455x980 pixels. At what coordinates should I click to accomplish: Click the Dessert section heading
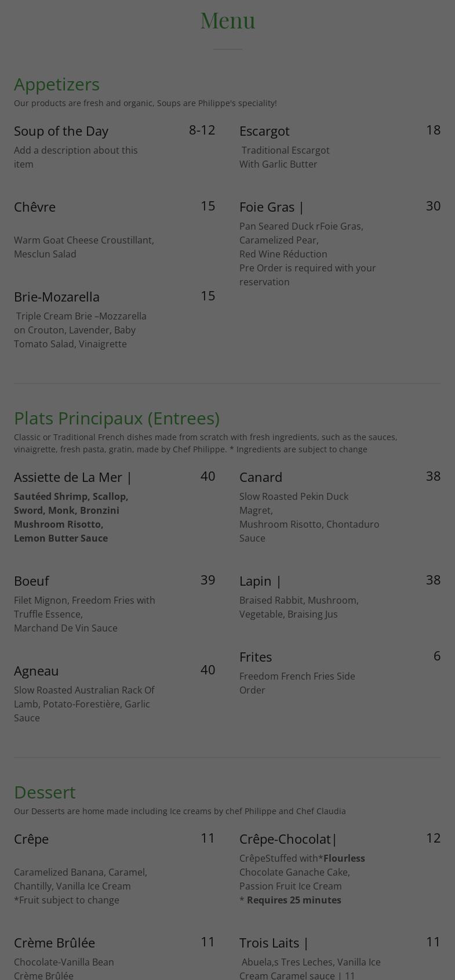[x=45, y=792]
